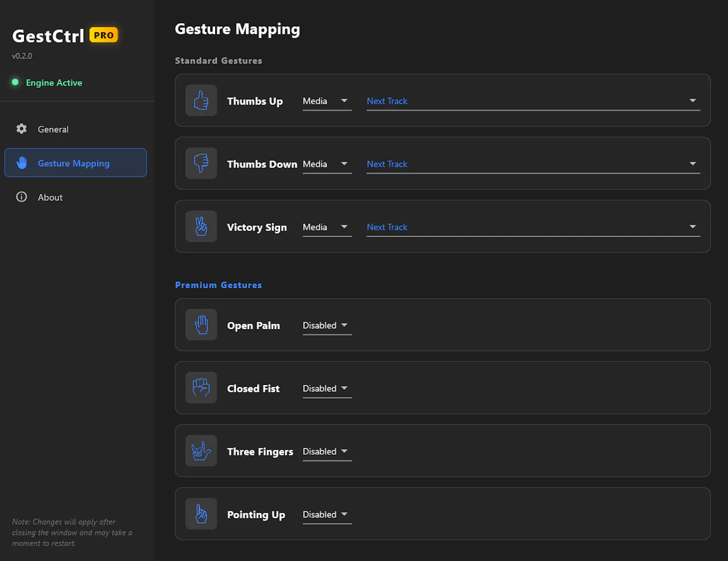Click the Thumbs Up gesture label
The height and width of the screenshot is (561, 728).
pyautogui.click(x=255, y=101)
